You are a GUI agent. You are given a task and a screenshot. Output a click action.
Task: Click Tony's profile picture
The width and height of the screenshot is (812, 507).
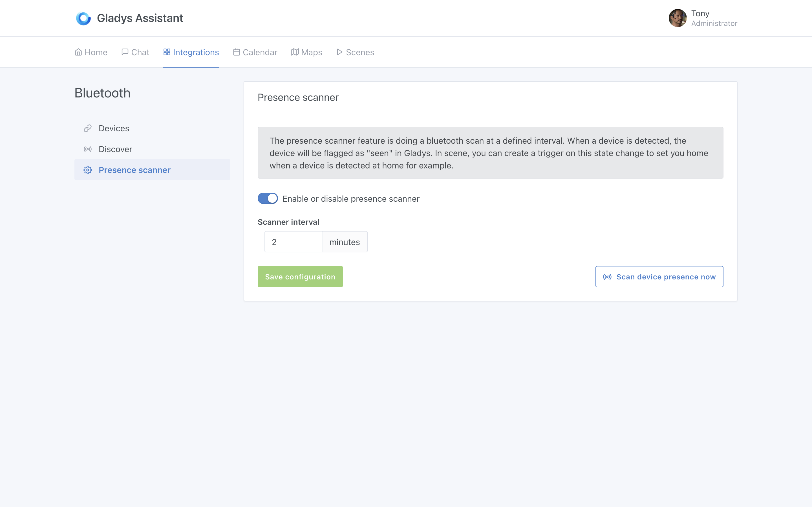[678, 18]
